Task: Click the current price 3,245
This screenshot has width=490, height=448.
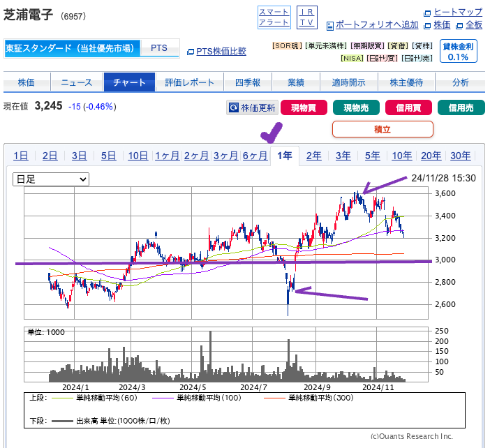Action: [48, 106]
